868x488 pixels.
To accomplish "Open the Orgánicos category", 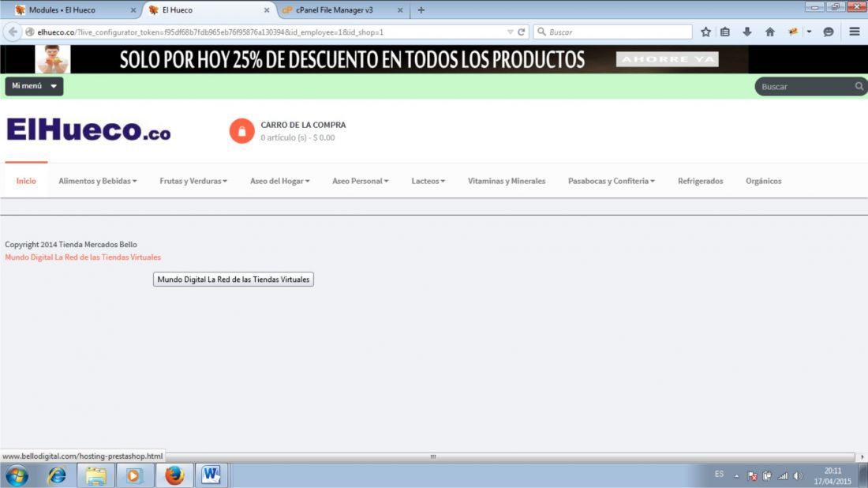I will 763,181.
